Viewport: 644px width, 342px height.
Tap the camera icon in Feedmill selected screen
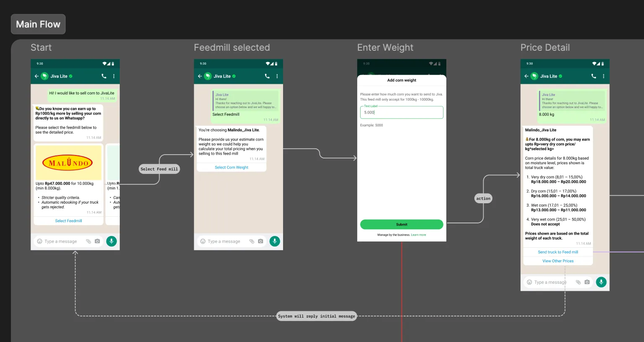(260, 241)
